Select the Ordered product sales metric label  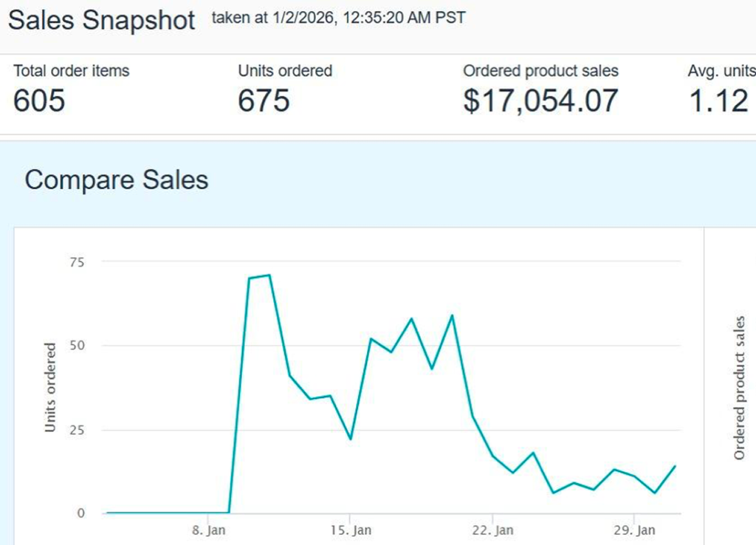coord(540,72)
